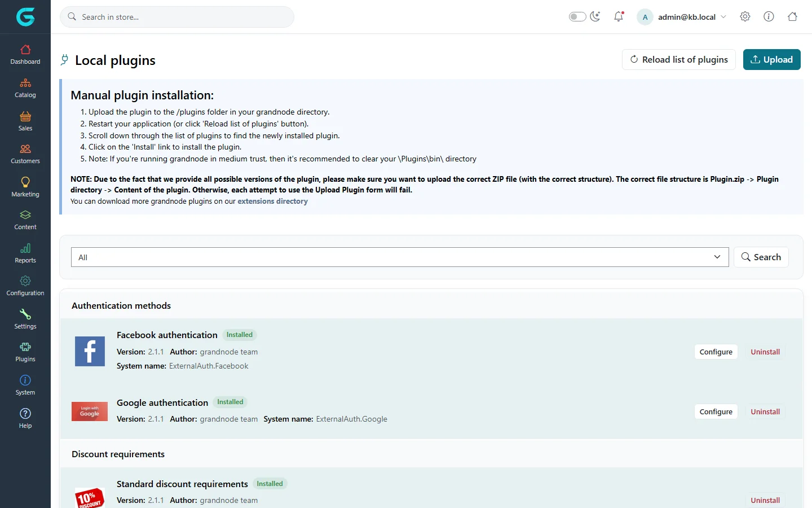Configure the Facebook authentication plugin

tap(716, 352)
